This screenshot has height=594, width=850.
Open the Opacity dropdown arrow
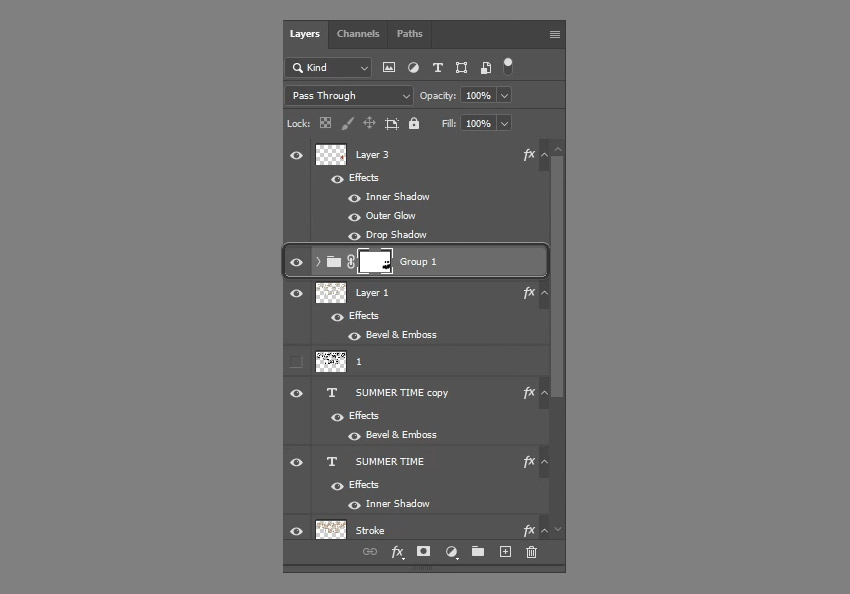(505, 95)
